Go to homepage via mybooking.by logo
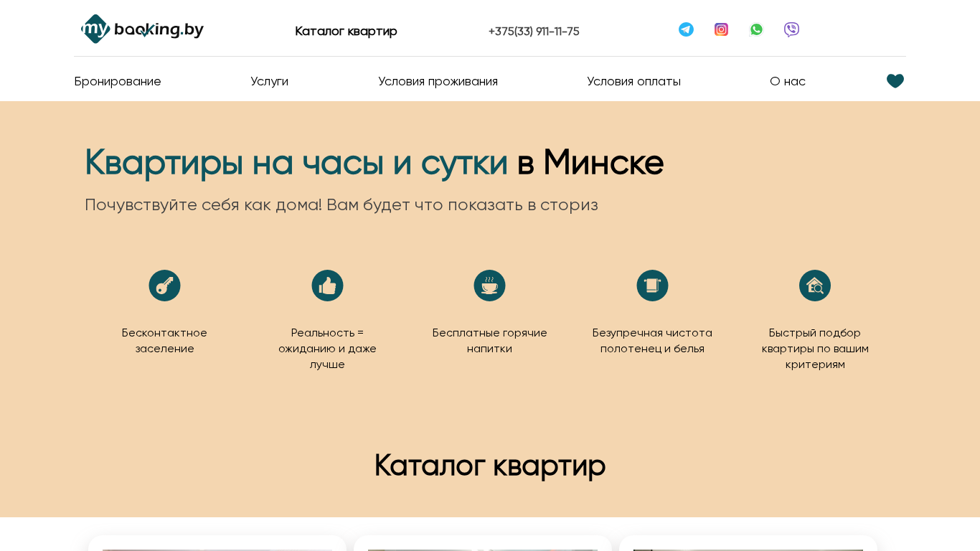The width and height of the screenshot is (980, 551). coord(142,29)
